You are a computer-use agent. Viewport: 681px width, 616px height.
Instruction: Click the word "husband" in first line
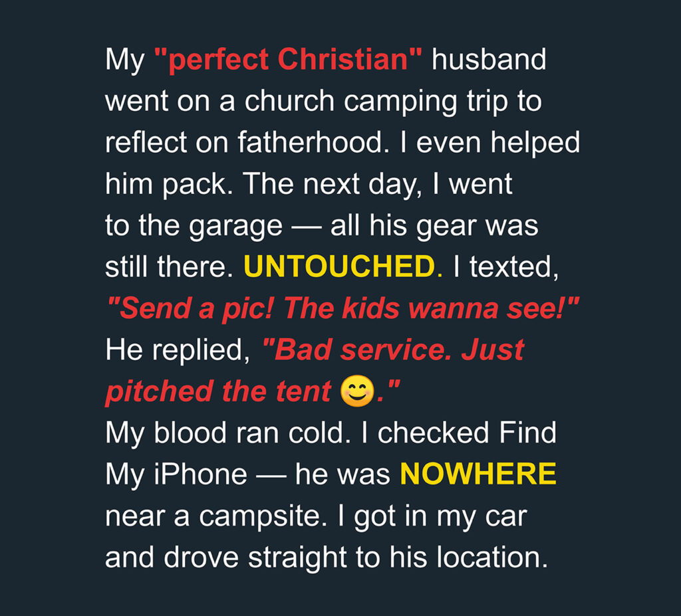click(489, 59)
